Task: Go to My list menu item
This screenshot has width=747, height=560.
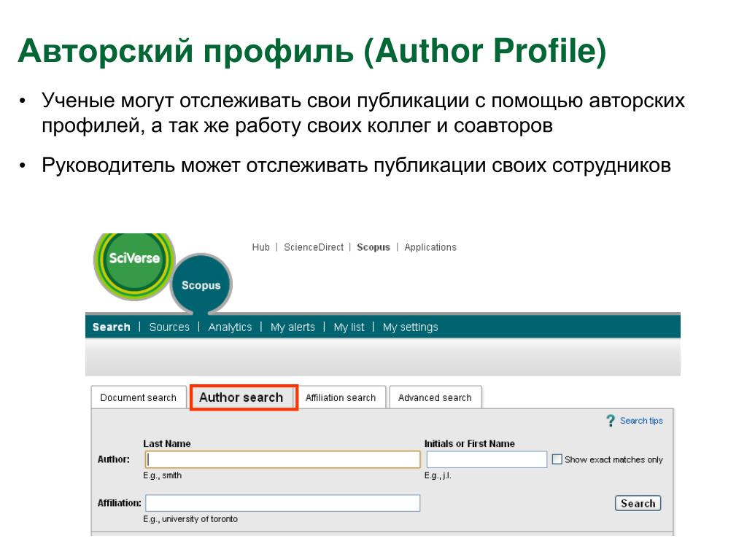Action: click(x=349, y=327)
